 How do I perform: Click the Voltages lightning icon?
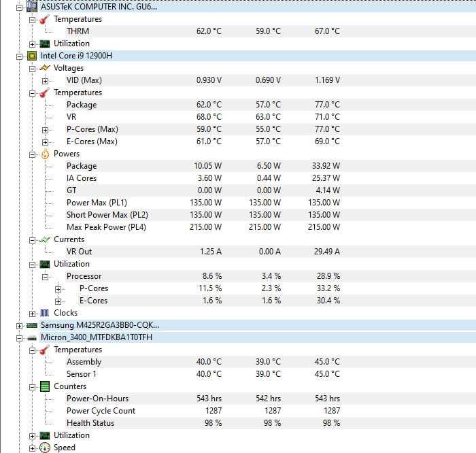tap(45, 68)
